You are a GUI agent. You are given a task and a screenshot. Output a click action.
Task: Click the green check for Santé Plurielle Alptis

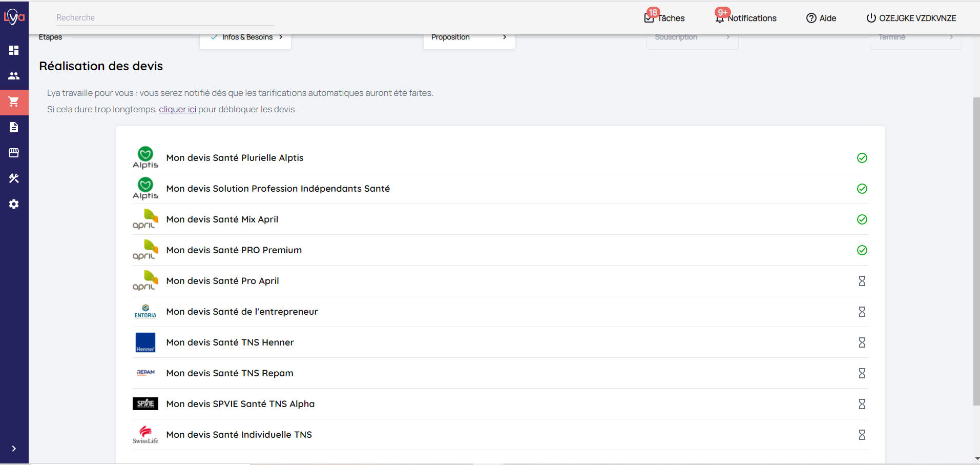pos(862,158)
